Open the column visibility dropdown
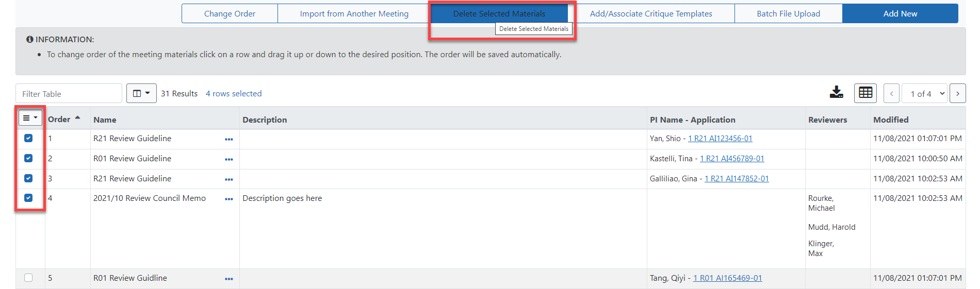 click(141, 93)
